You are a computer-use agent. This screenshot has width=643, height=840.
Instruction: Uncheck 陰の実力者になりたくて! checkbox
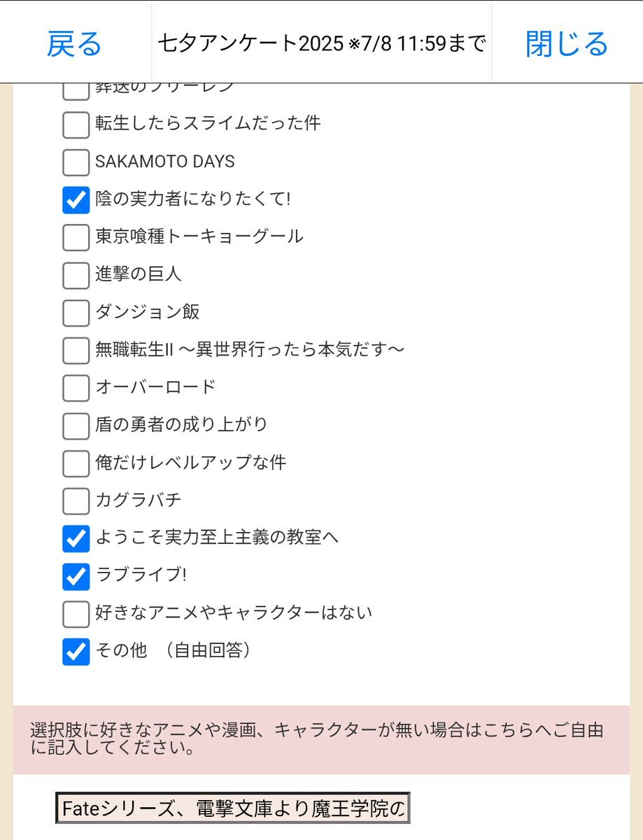[x=76, y=200]
